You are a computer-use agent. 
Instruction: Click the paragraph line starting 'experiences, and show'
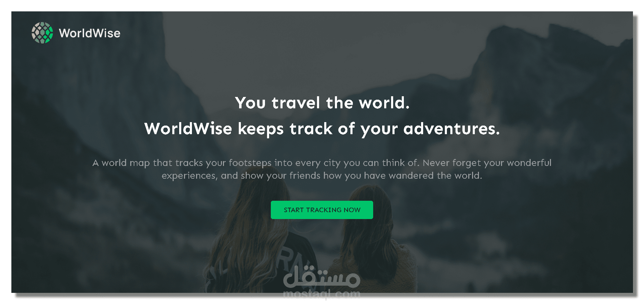click(322, 176)
